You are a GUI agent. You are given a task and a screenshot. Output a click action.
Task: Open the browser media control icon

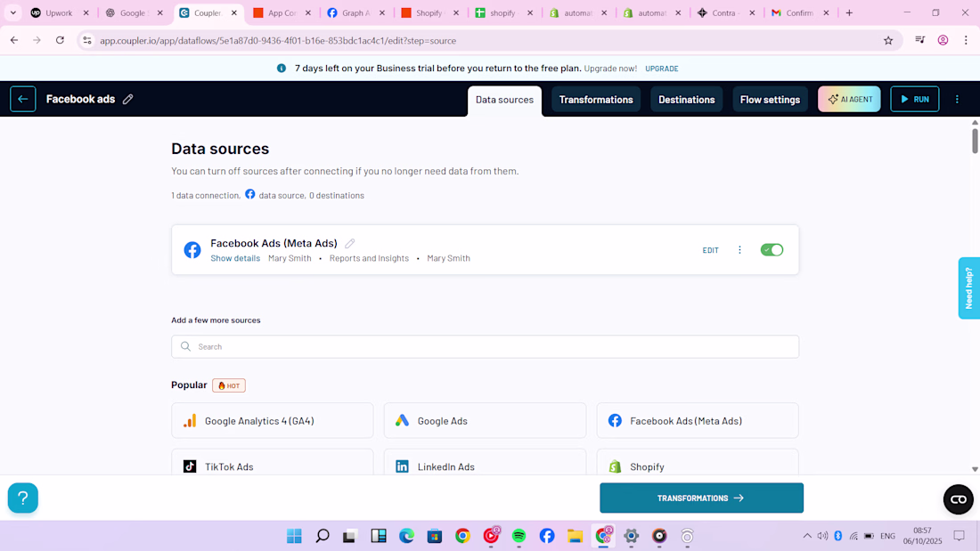[x=920, y=40]
